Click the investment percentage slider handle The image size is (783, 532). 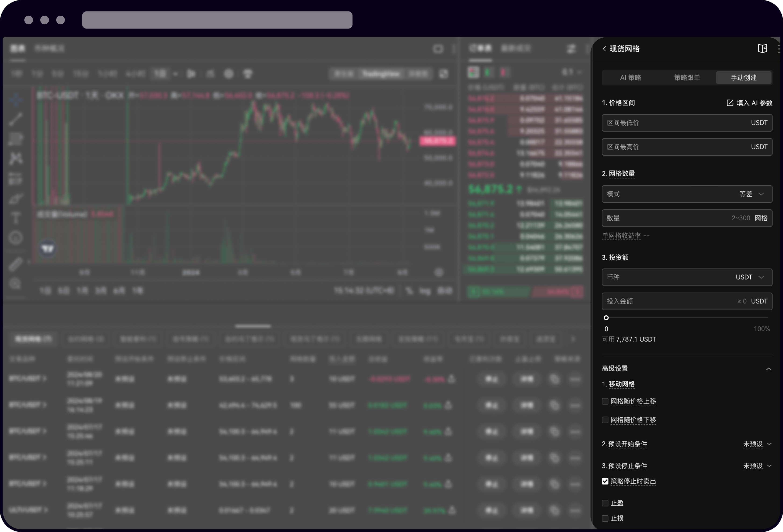click(x=606, y=318)
